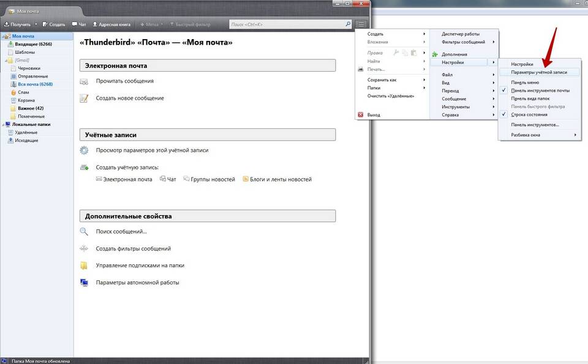The image size is (588, 364).
Task: Choose Очистить «Удалённые» from the menu
Action: (x=391, y=96)
